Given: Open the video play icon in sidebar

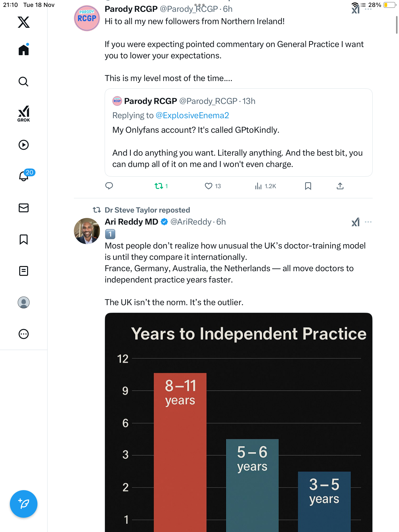Looking at the screenshot, I should [x=24, y=145].
